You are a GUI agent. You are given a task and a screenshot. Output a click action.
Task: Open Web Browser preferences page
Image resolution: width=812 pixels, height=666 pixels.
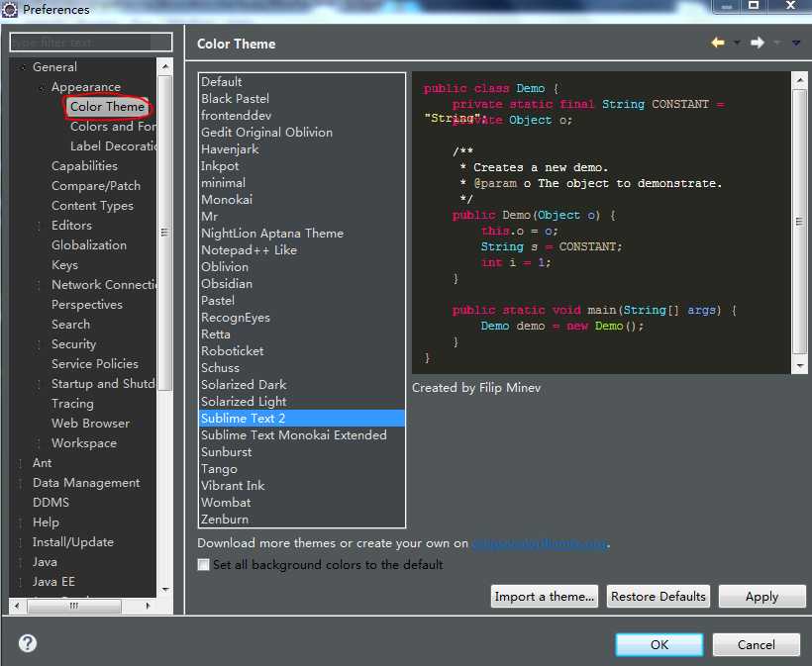point(91,424)
